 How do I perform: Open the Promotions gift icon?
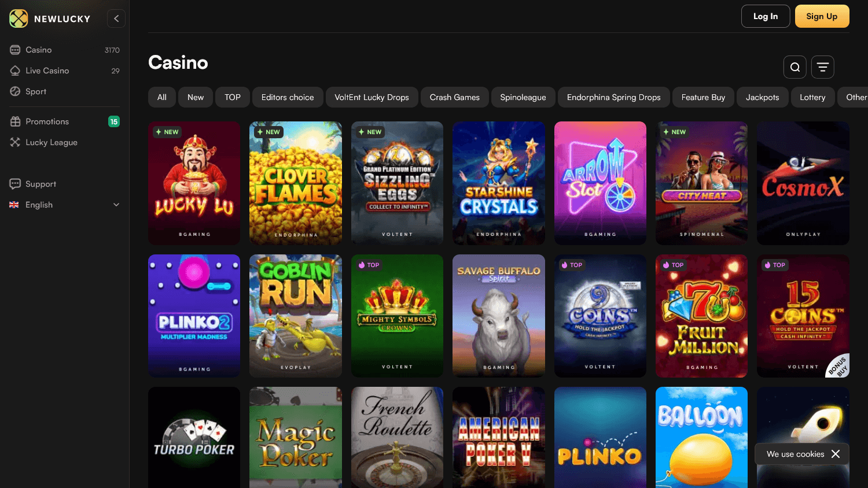(x=14, y=121)
